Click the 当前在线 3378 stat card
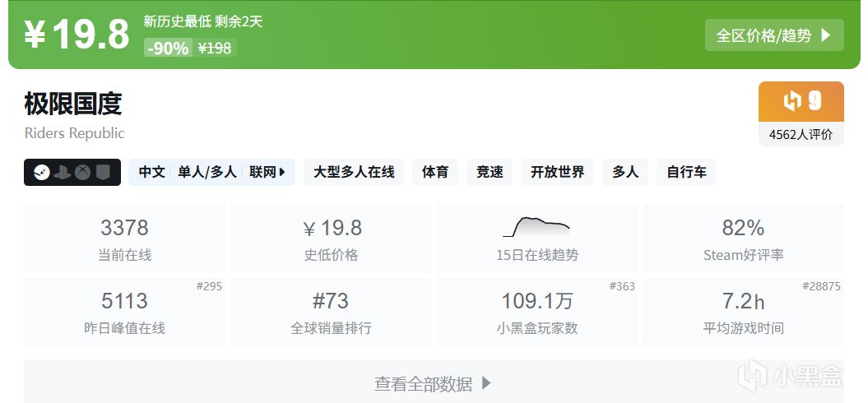The height and width of the screenshot is (403, 868). 124,239
